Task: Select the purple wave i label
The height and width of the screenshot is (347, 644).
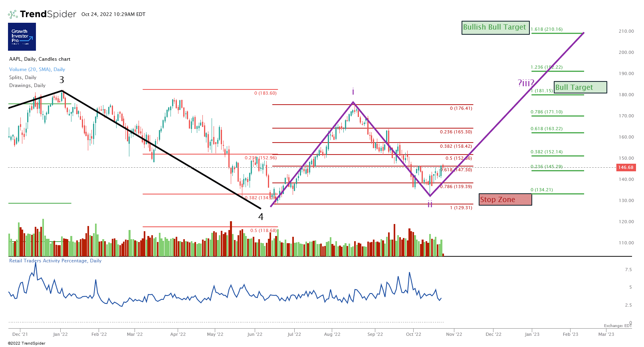Action: 353,92
